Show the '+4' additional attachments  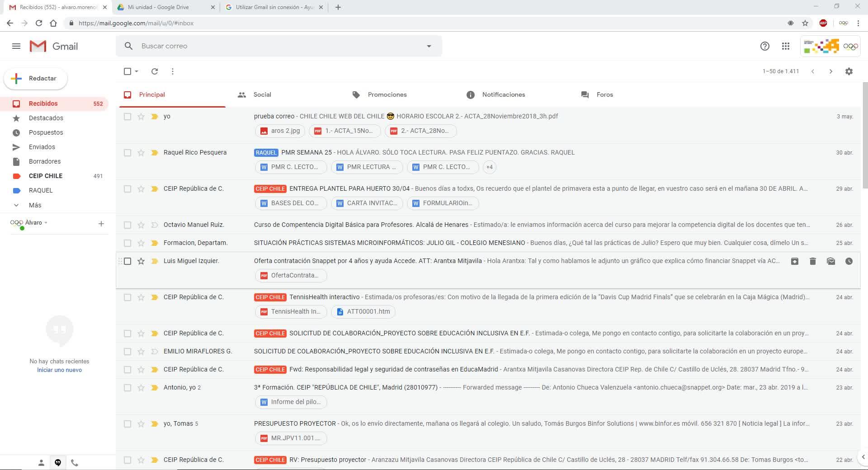coord(490,167)
